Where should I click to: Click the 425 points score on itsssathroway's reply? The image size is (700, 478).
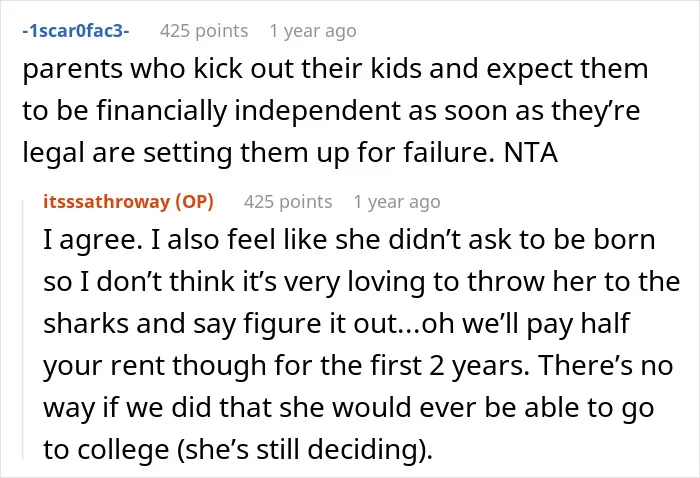(x=288, y=202)
